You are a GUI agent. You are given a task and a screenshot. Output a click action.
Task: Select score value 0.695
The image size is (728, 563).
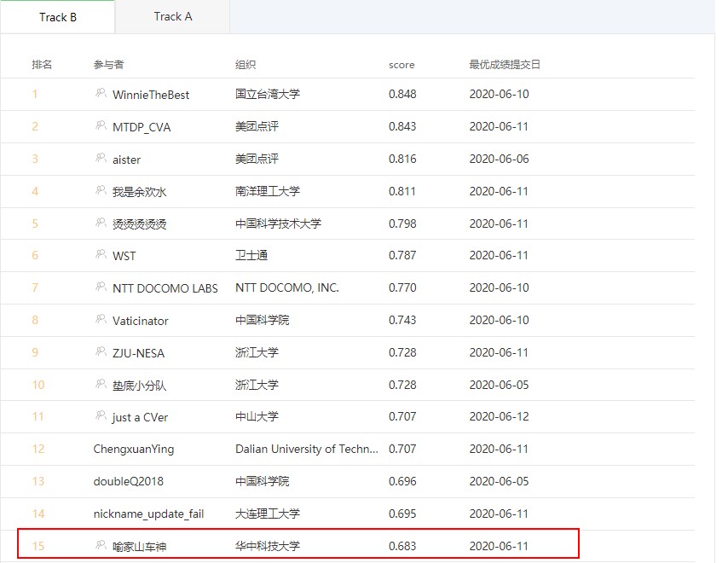tap(402, 514)
